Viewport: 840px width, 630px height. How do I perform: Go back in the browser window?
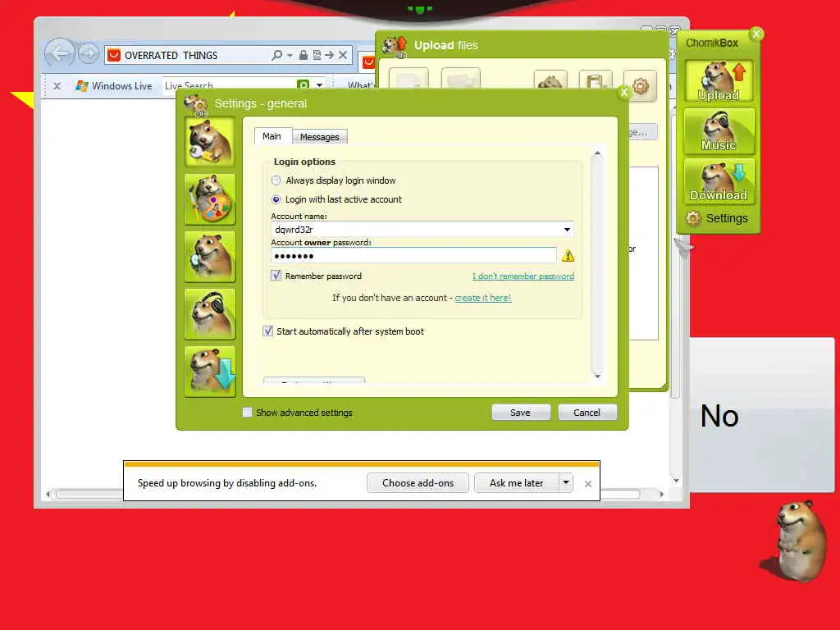(x=59, y=53)
